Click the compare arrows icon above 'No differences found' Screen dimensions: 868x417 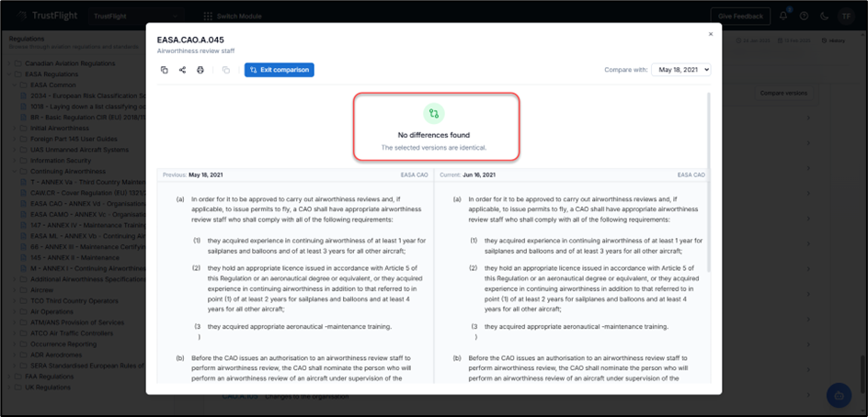click(x=434, y=114)
